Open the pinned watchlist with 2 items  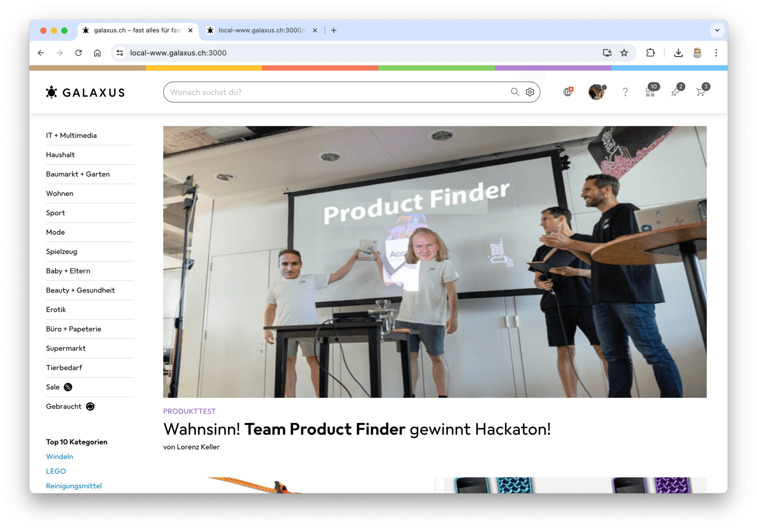click(677, 91)
